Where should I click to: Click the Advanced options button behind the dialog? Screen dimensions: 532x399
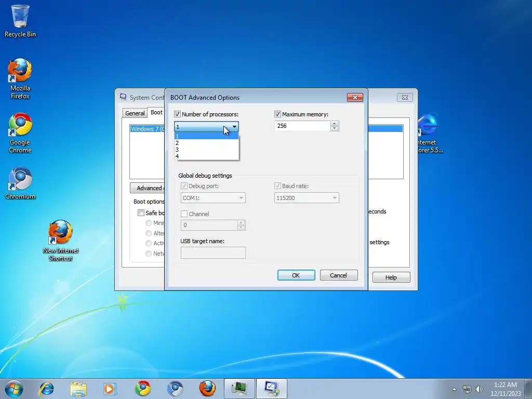coord(148,188)
